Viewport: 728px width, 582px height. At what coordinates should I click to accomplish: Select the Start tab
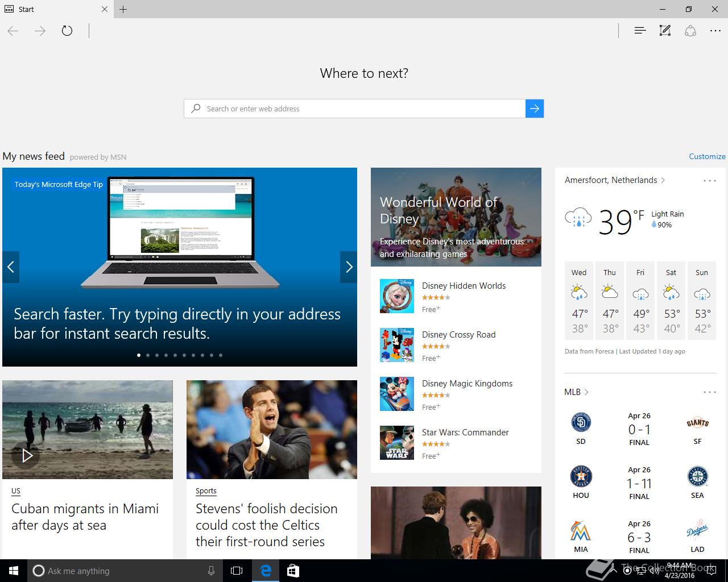(57, 9)
